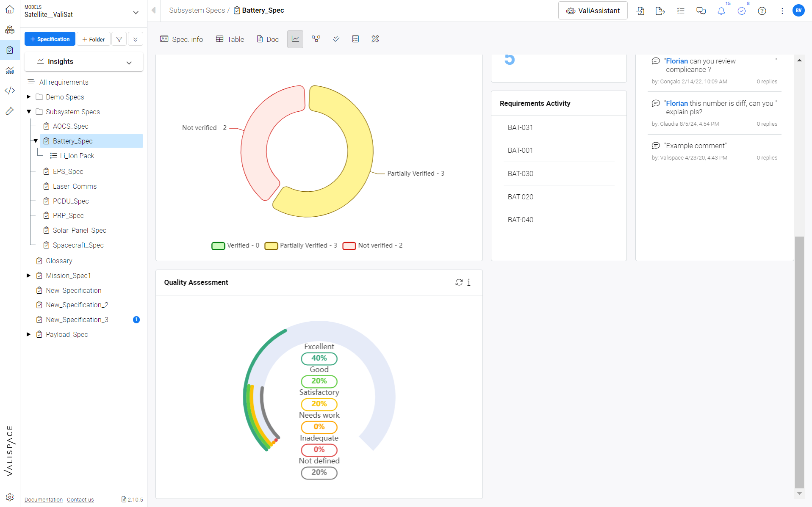
Task: Toggle Partially Verified legend item
Action: 301,245
